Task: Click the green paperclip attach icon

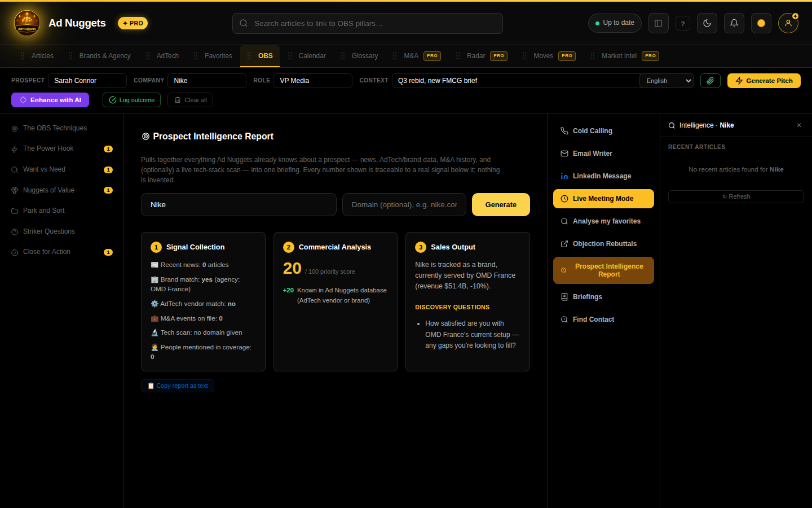Action: tap(710, 81)
